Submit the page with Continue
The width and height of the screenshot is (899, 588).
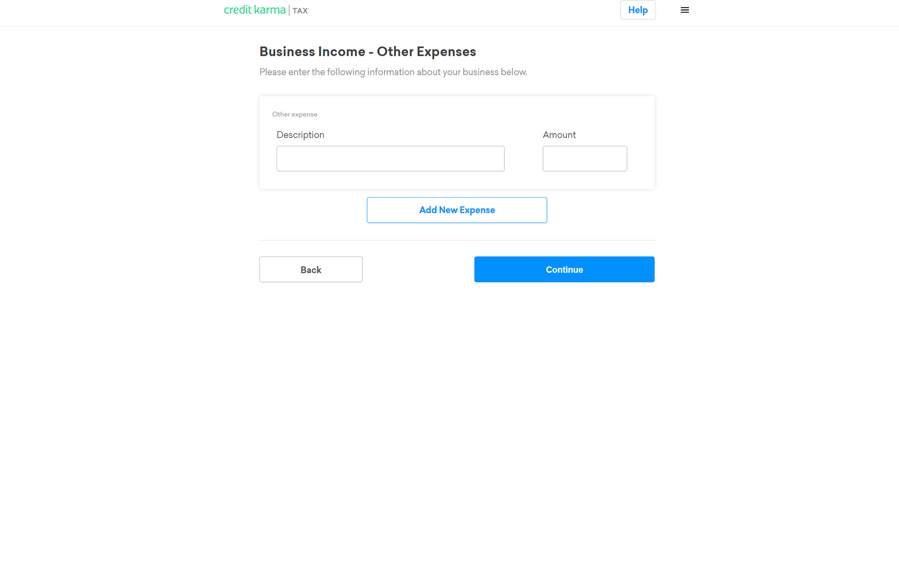564,269
